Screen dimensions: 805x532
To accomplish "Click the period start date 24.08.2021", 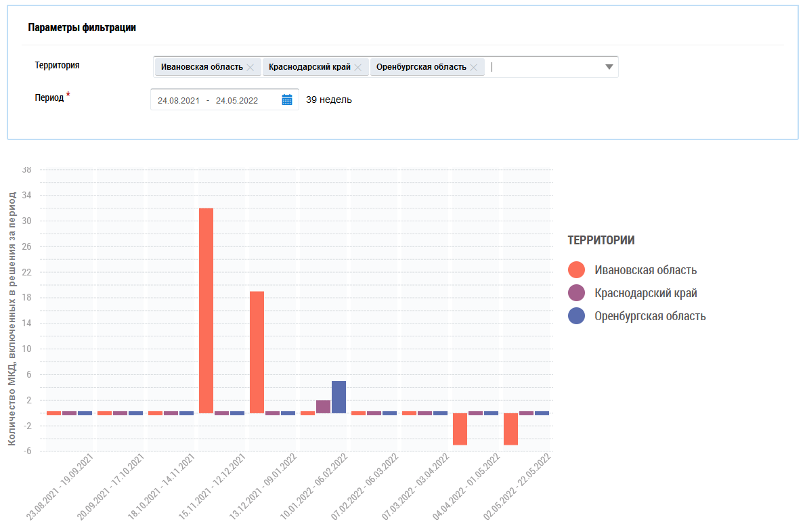I will 178,100.
